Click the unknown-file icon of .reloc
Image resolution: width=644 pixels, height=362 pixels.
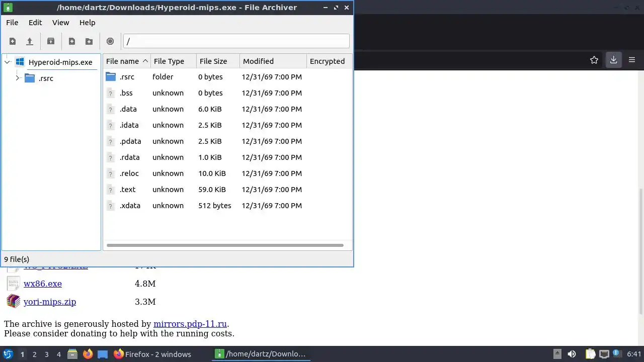(x=111, y=173)
